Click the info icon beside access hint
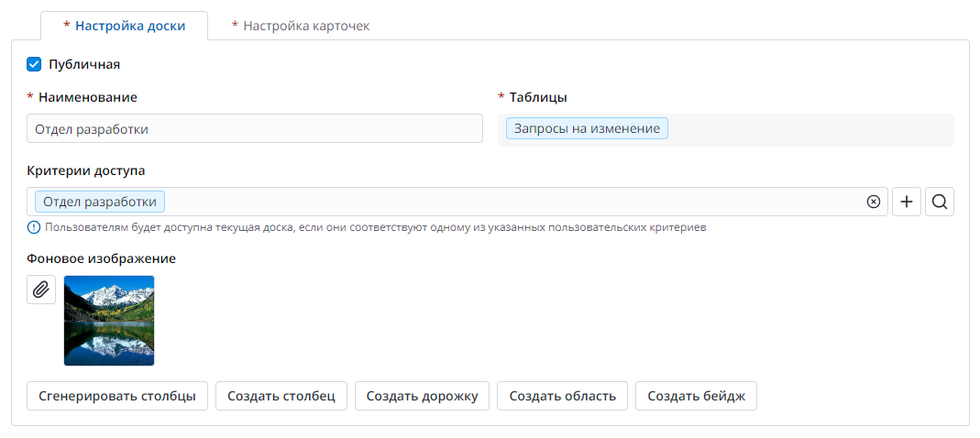The width and height of the screenshot is (980, 438). point(34,226)
